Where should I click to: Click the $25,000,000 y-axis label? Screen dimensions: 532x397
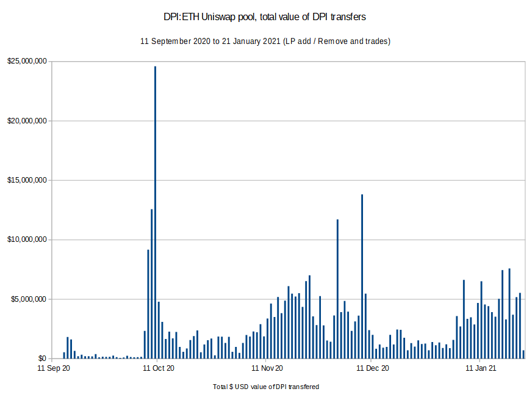[27, 61]
